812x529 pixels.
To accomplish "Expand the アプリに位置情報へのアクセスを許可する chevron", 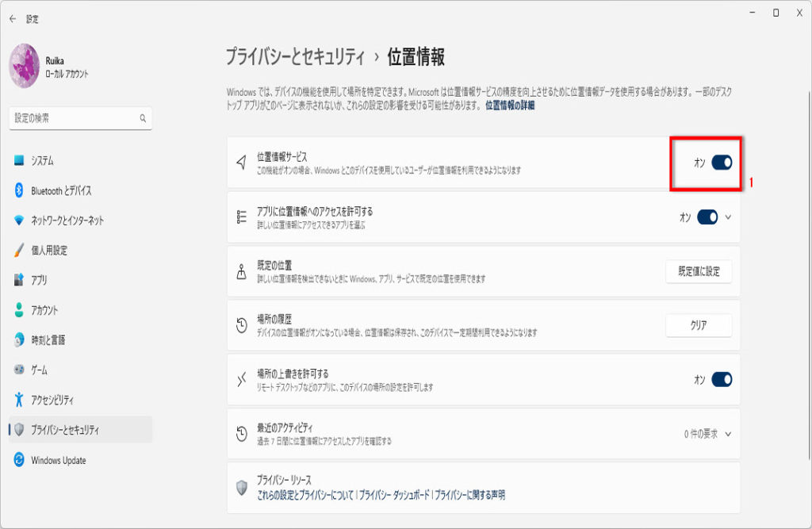I will pos(728,217).
